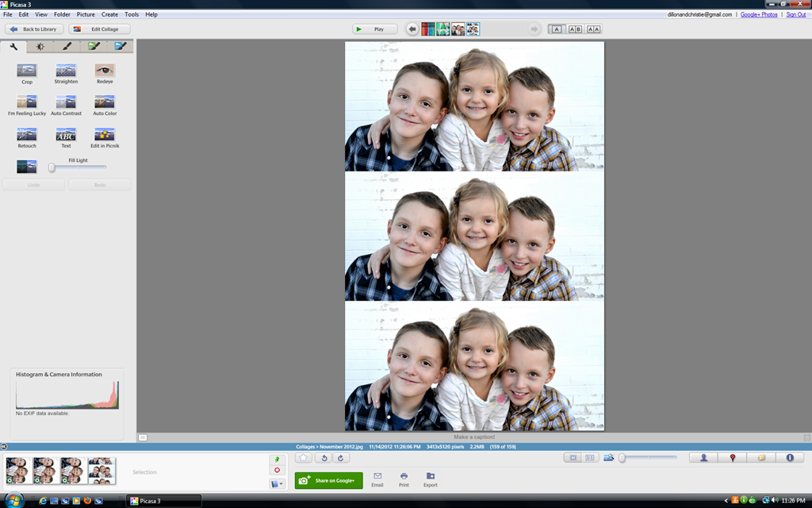The width and height of the screenshot is (812, 508).
Task: Hold selected items with green pin
Action: tap(277, 460)
